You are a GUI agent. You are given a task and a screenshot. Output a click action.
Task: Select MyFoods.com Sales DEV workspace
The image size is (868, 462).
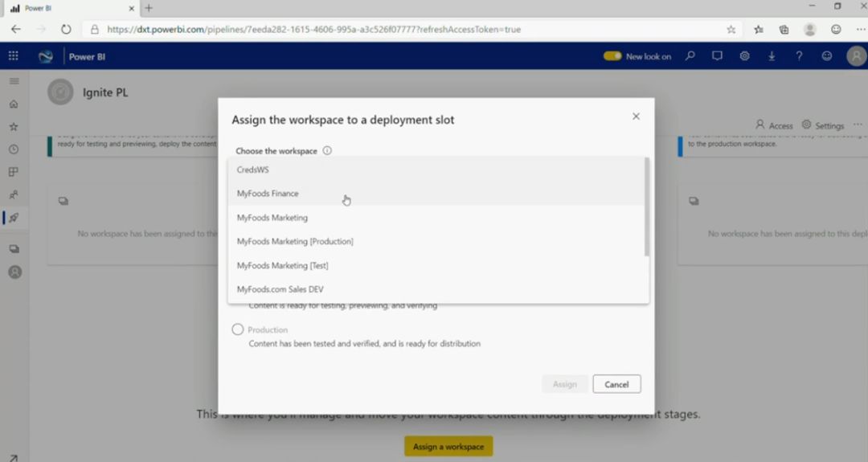tap(436, 289)
